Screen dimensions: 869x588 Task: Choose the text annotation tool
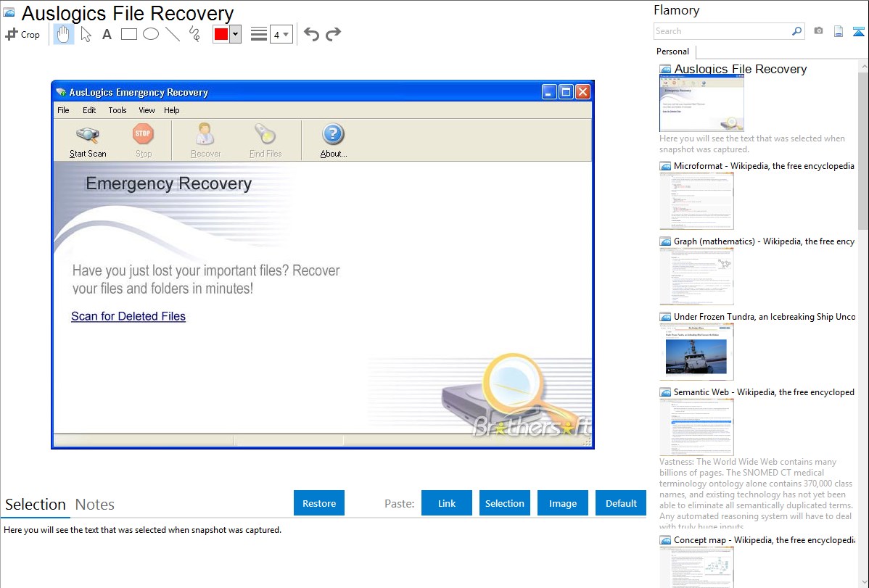[107, 34]
